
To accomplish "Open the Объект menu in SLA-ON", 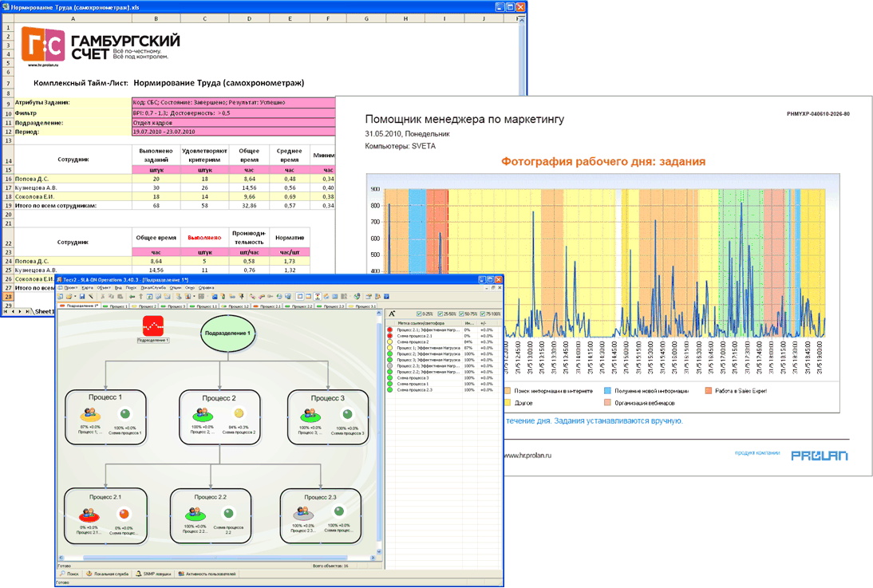I will coord(104,288).
